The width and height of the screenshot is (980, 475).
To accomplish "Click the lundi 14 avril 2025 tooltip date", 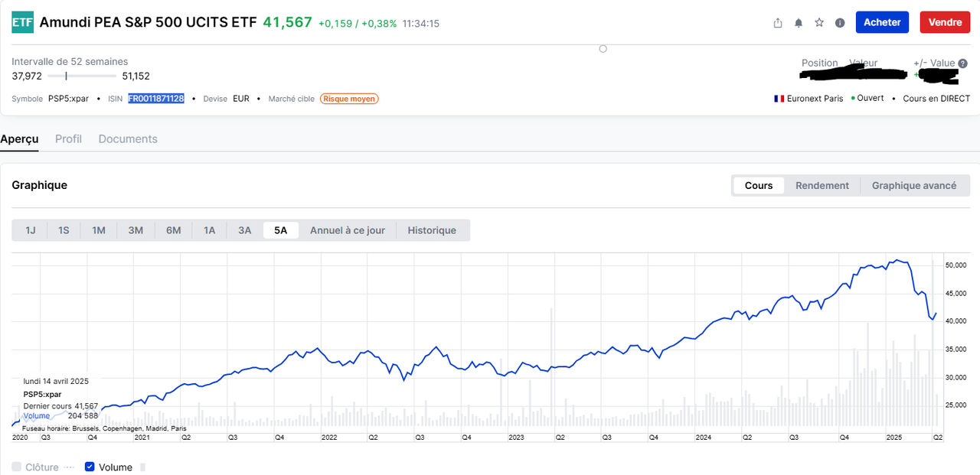I will [56, 381].
